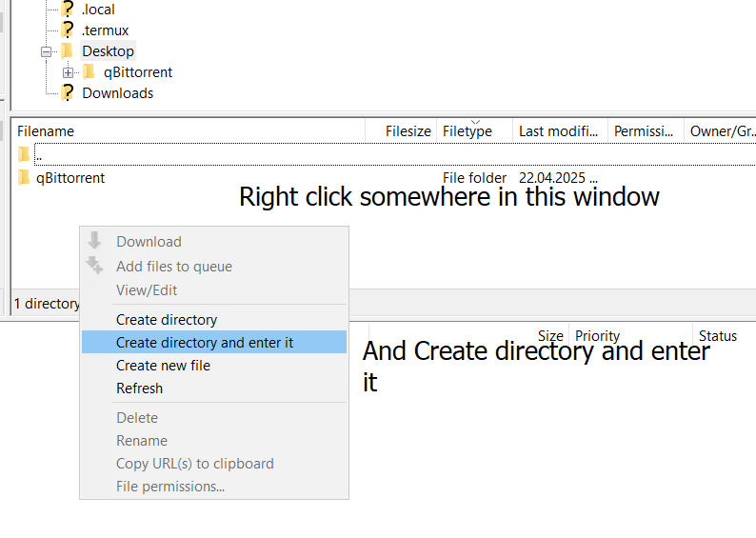756x538 pixels.
Task: Sort by the Filetype column header
Action: point(474,131)
